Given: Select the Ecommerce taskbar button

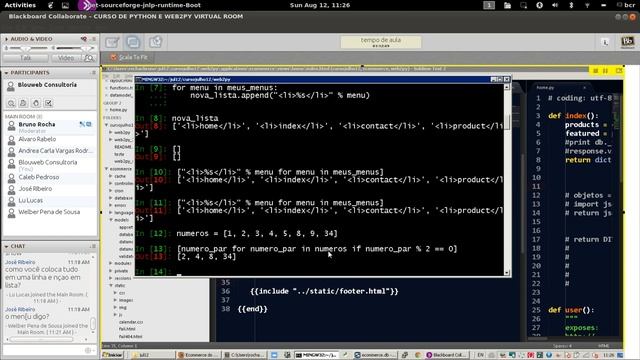Looking at the screenshot, I should point(198,355).
